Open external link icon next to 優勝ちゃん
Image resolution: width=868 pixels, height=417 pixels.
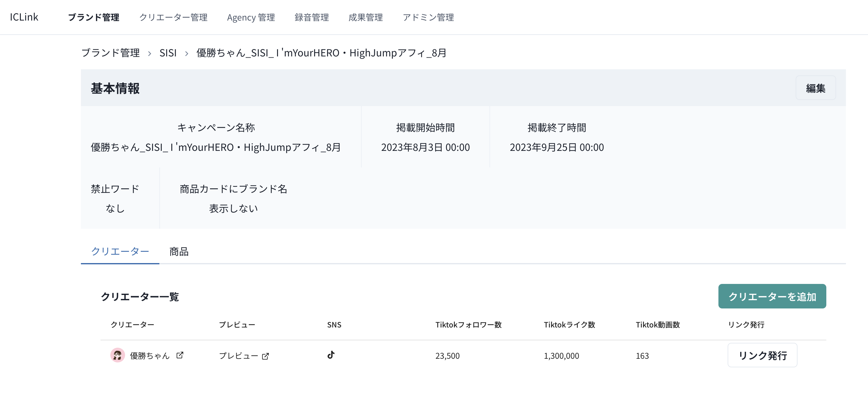tap(180, 355)
